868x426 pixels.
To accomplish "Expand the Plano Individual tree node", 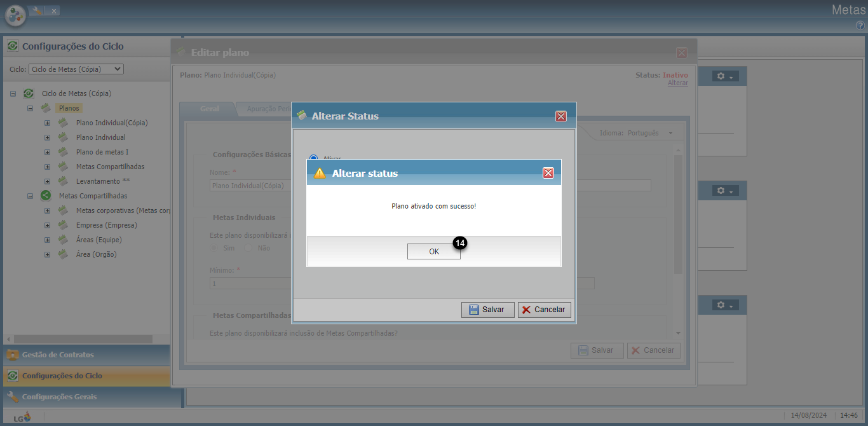I will [x=47, y=137].
